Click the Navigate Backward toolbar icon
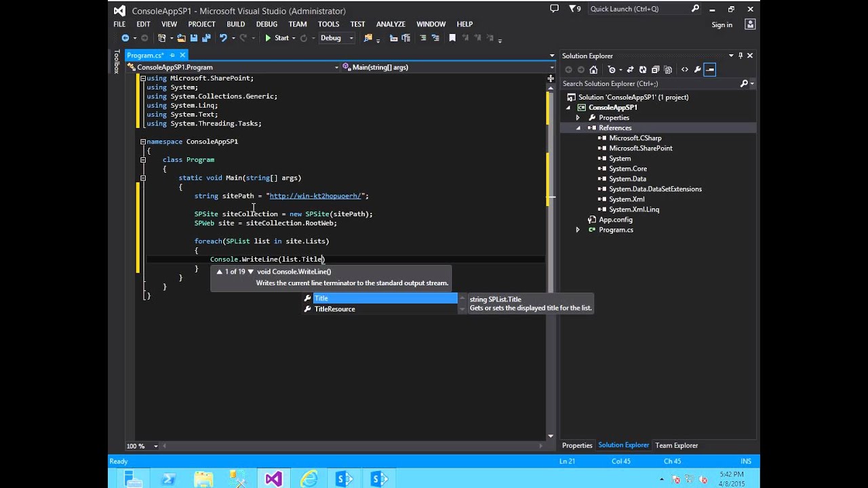This screenshot has width=868, height=488. tap(125, 38)
